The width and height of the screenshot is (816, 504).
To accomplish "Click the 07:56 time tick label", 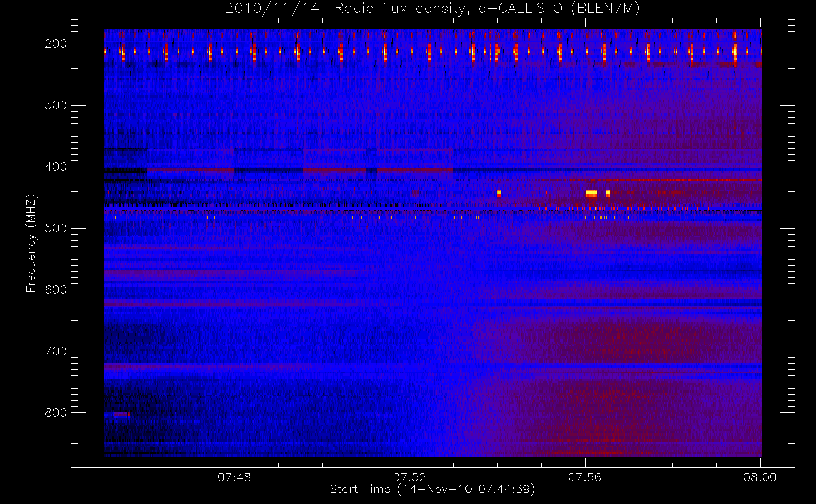I will coord(585,477).
